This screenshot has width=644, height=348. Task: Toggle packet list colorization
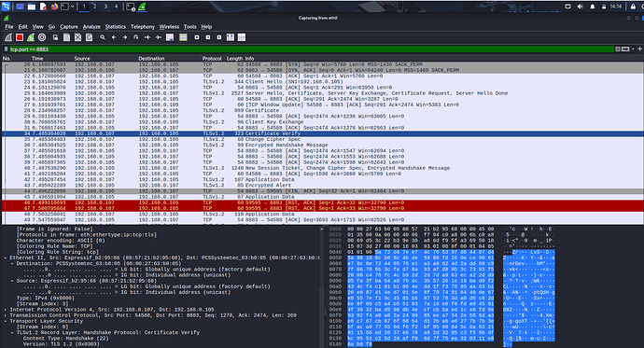[183, 37]
